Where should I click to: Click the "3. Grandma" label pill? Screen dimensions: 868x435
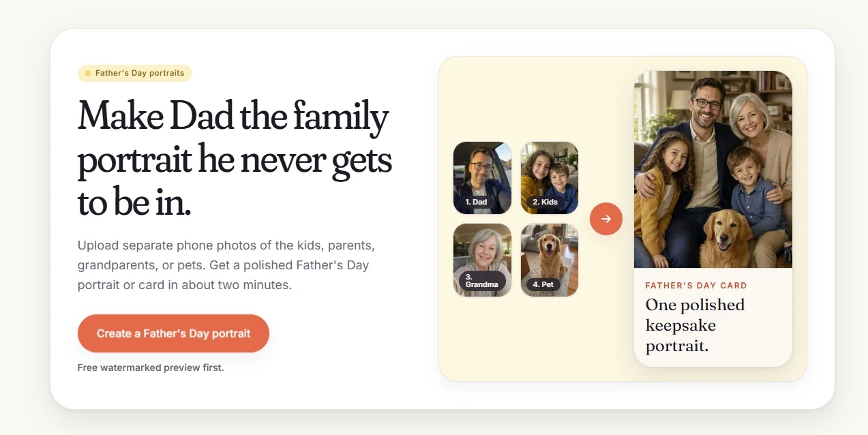tap(482, 281)
